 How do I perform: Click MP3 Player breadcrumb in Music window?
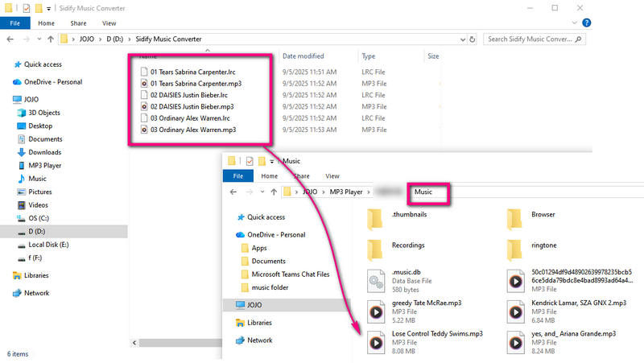pos(346,192)
